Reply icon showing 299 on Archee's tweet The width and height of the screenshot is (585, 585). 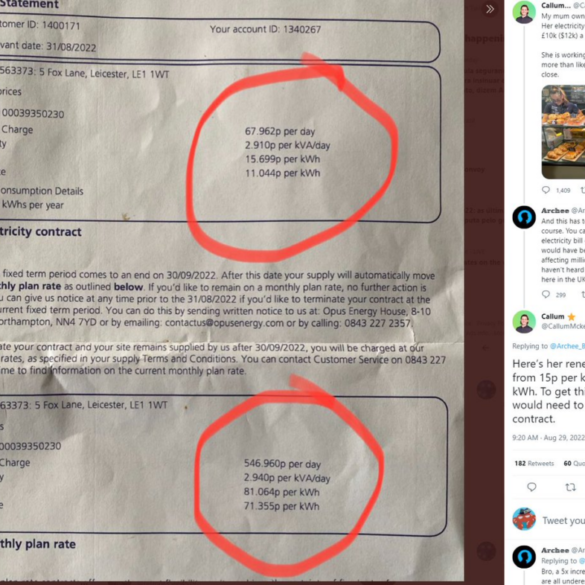[546, 294]
